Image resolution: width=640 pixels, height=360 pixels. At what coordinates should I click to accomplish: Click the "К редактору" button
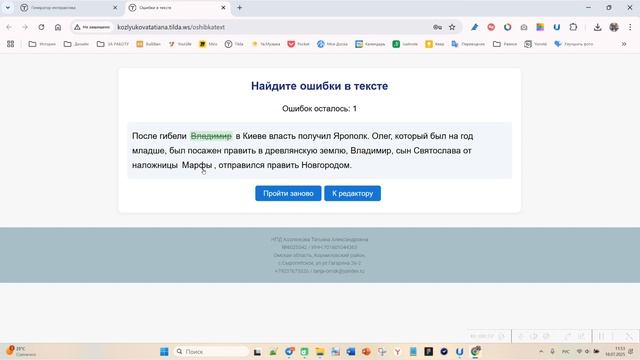coord(352,193)
